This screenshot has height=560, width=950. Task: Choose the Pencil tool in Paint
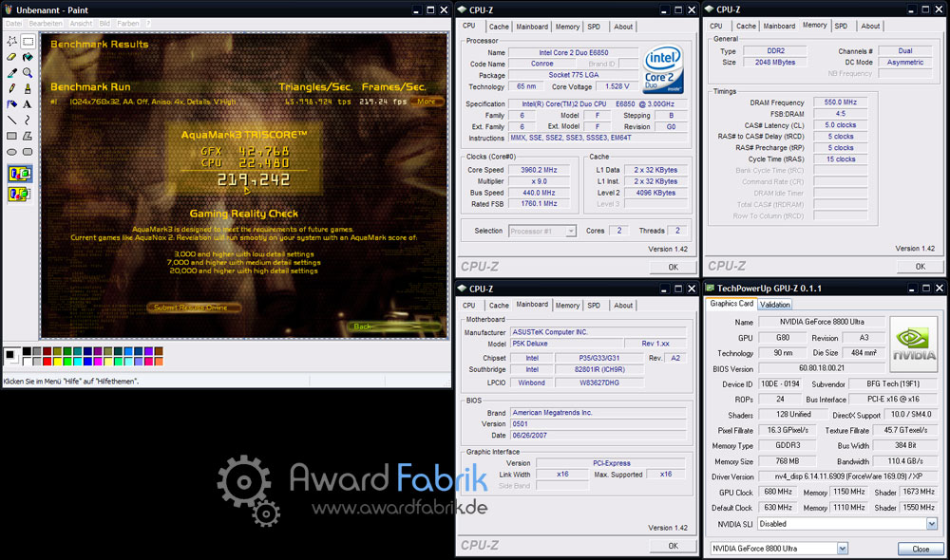click(x=11, y=88)
